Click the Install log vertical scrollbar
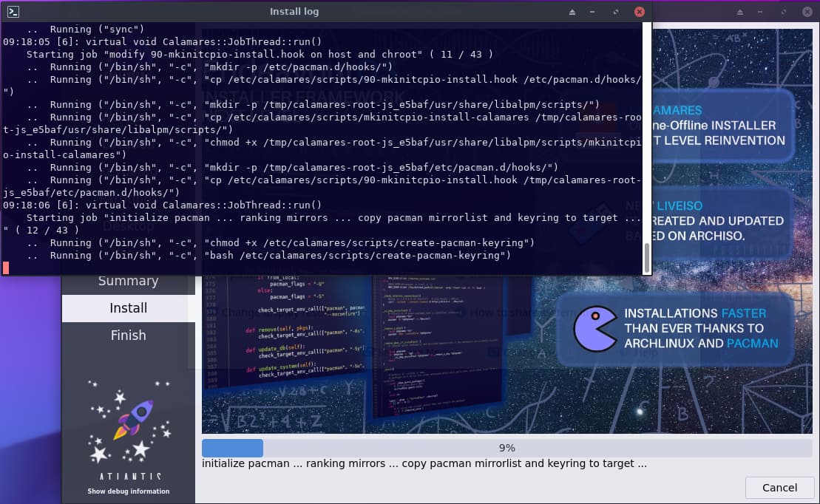The width and height of the screenshot is (820, 504). tap(647, 259)
